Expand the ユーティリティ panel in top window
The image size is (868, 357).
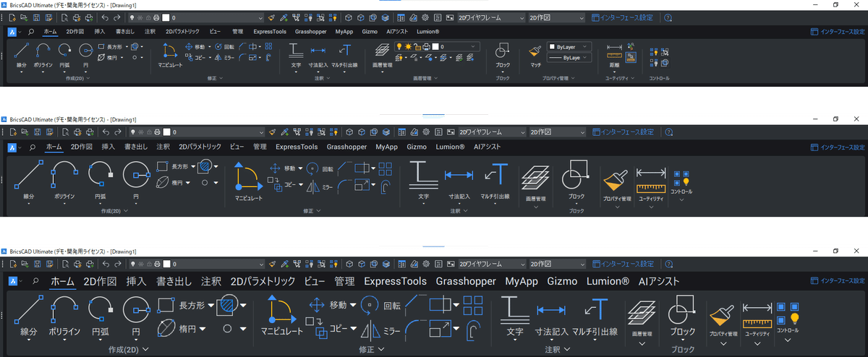click(620, 77)
